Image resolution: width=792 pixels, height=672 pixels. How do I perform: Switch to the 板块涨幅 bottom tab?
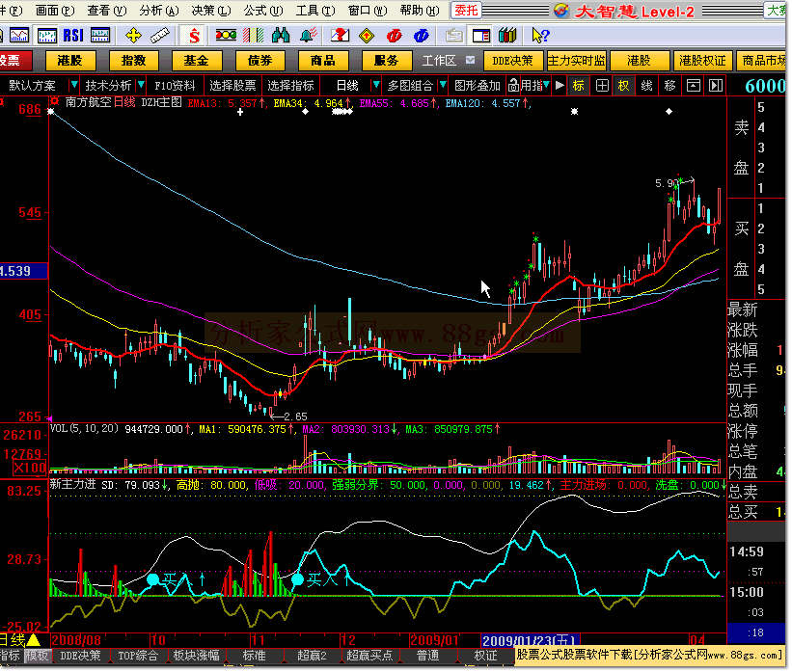[x=197, y=656]
